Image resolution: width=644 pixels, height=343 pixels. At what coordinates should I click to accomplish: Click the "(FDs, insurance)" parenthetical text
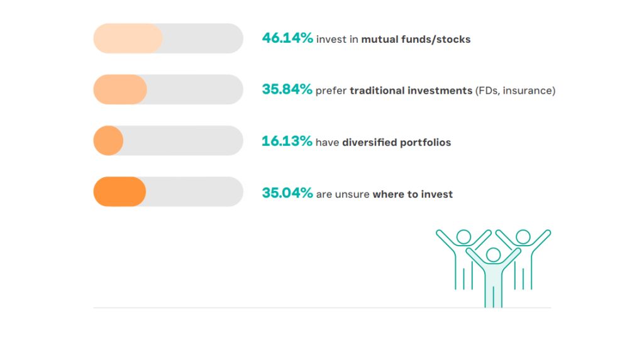(x=515, y=90)
